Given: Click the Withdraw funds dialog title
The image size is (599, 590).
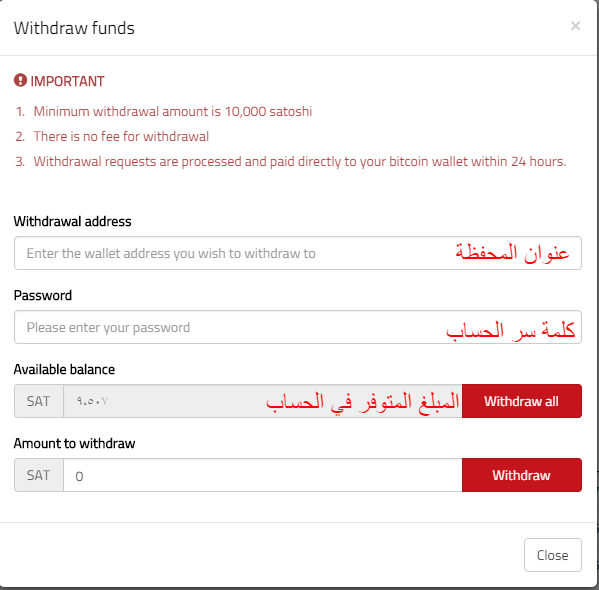Looking at the screenshot, I should pyautogui.click(x=74, y=28).
